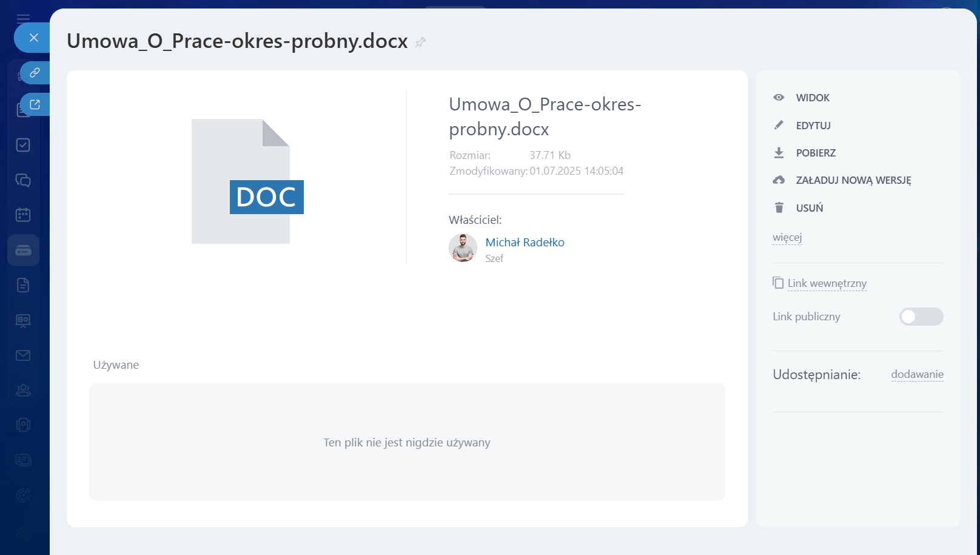This screenshot has height=555, width=980.
Task: Toggle the Link publiczny switch
Action: coord(921,317)
